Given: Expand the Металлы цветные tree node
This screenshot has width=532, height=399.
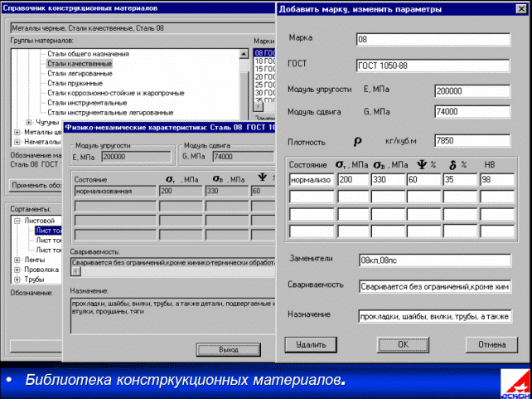Looking at the screenshot, I should 17,132.
